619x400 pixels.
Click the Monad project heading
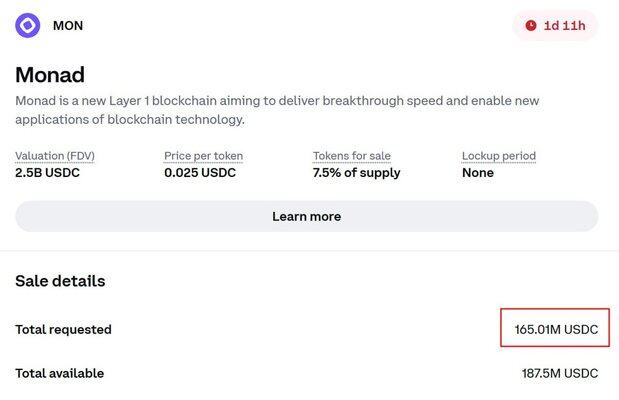point(50,75)
